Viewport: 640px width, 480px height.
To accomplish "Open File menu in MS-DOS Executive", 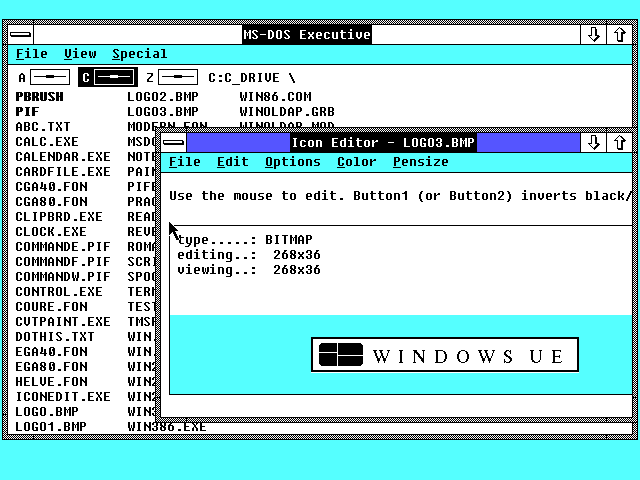I will tap(31, 54).
